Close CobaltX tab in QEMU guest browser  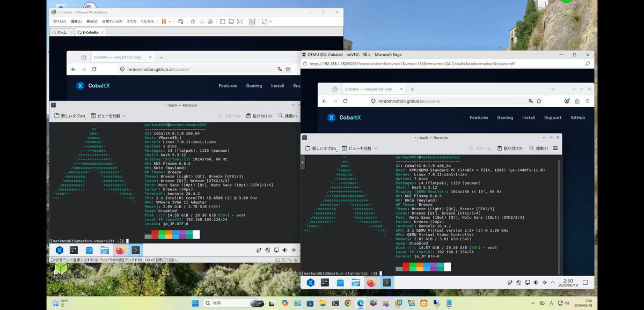402,89
